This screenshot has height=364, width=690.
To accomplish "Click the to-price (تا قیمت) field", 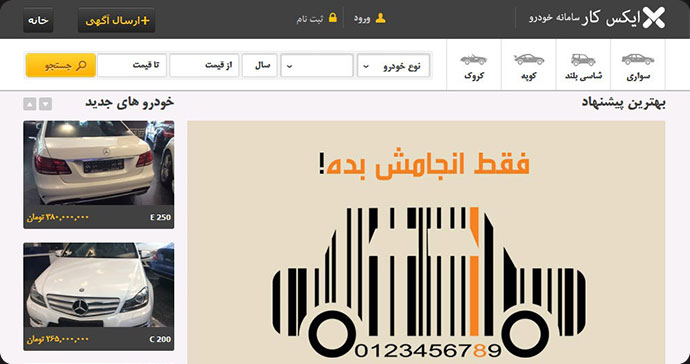I will tap(132, 66).
